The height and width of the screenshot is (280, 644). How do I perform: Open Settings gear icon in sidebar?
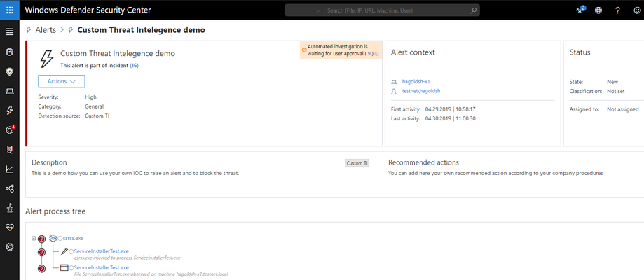[x=10, y=247]
